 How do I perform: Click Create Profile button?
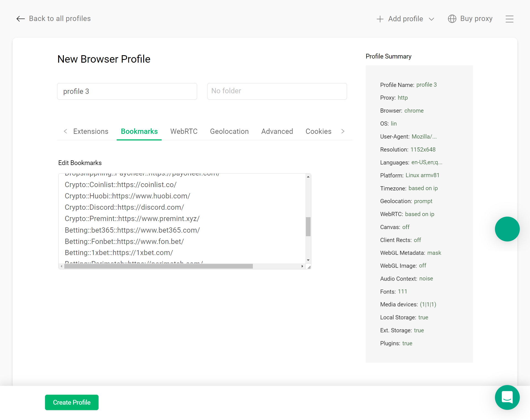click(72, 402)
